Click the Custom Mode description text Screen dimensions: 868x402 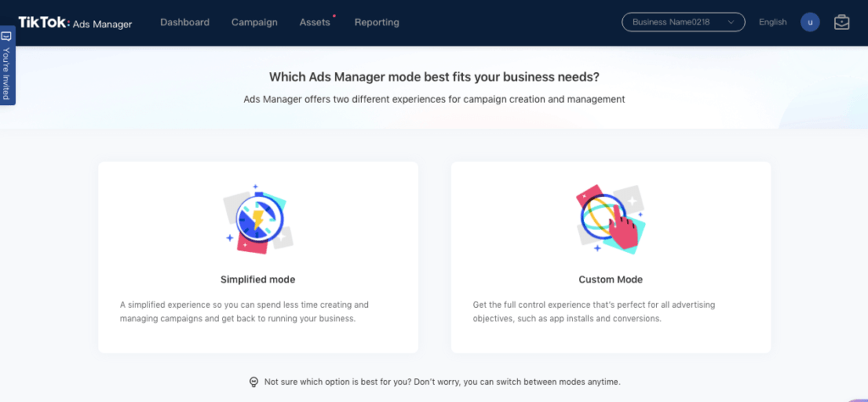point(594,312)
